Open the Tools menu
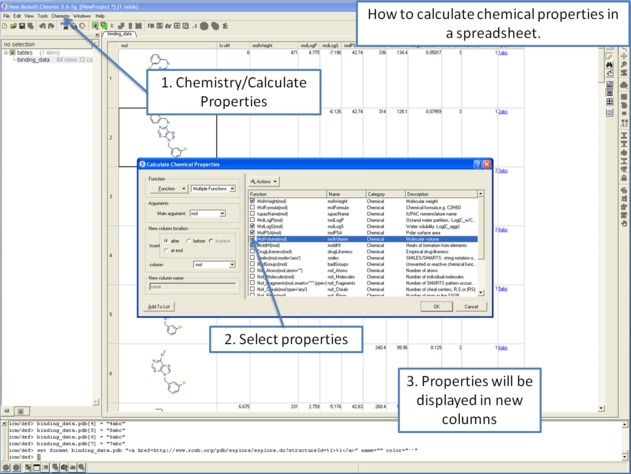Screen dimensions: 631x474 (x=42, y=16)
